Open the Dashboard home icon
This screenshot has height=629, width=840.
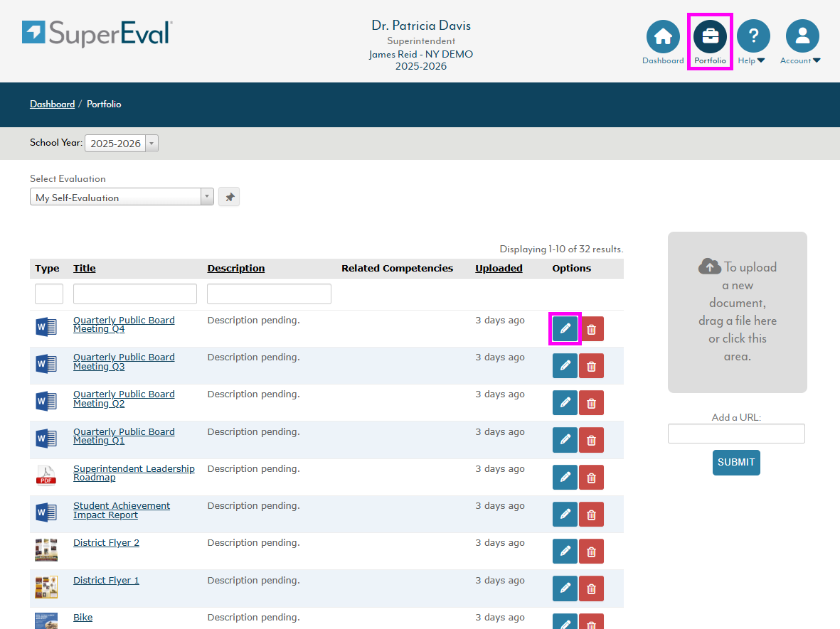pos(662,37)
